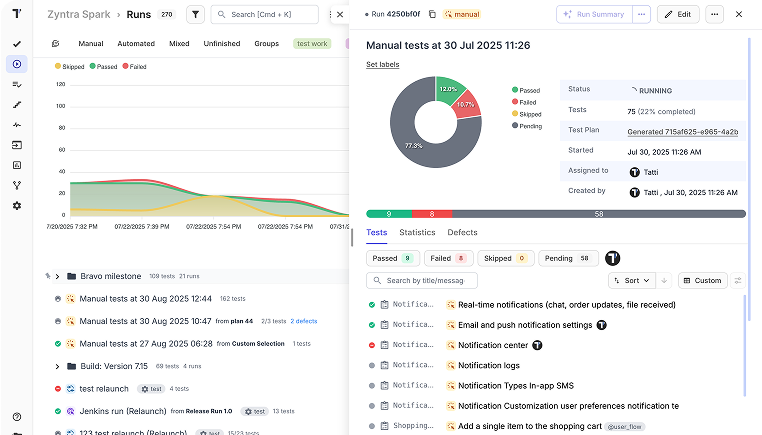Copy run ID 4250bf0f with copy icon

click(432, 15)
